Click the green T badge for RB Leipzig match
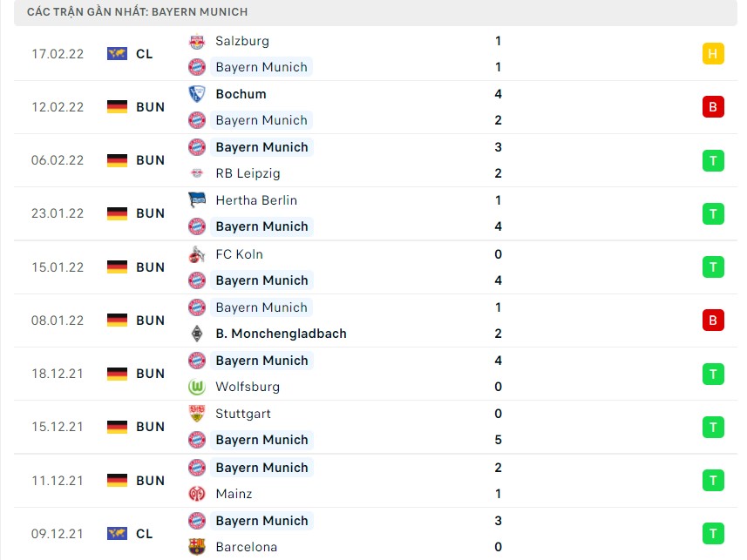The width and height of the screenshot is (747, 560). point(713,160)
